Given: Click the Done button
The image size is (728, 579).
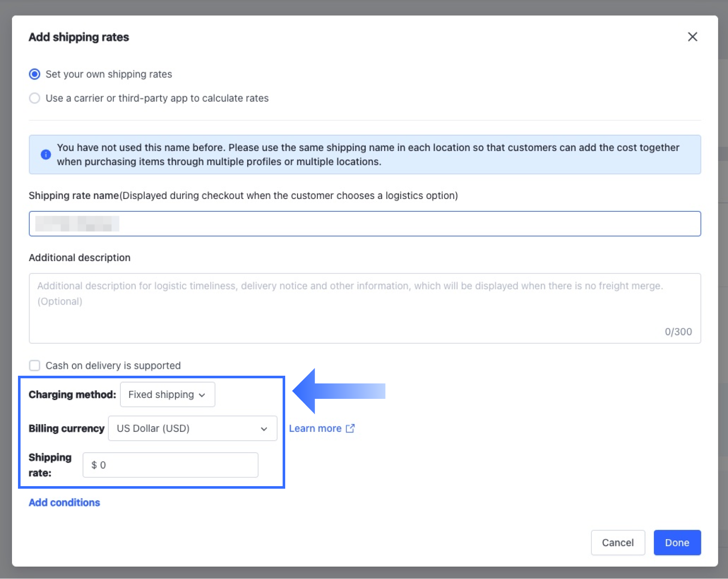Looking at the screenshot, I should coord(677,543).
